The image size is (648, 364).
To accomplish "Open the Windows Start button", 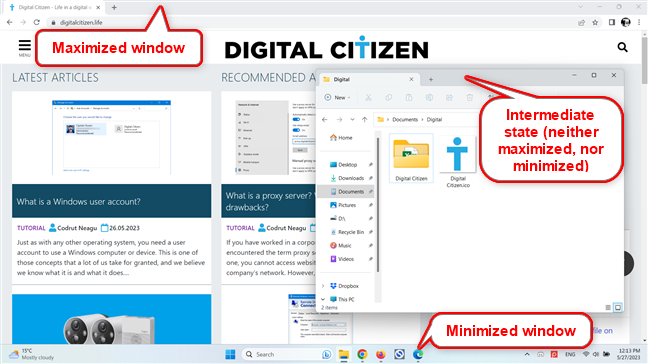I will tap(230, 354).
